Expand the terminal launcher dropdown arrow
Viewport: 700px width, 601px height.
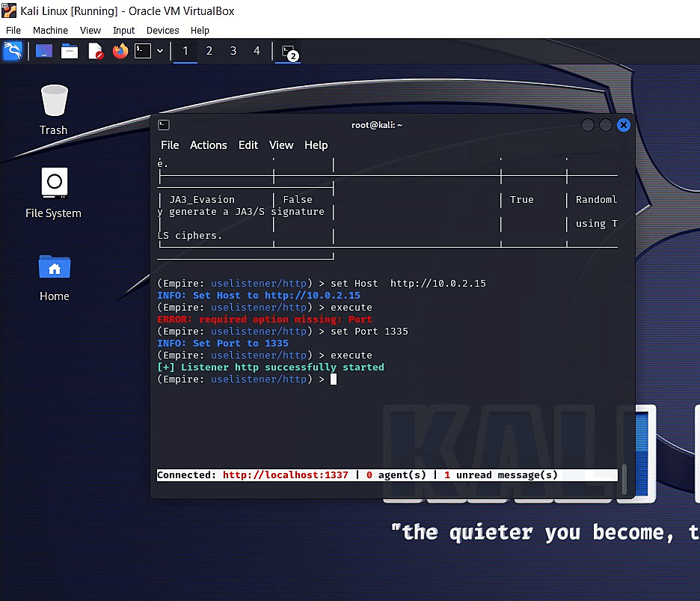(x=160, y=51)
